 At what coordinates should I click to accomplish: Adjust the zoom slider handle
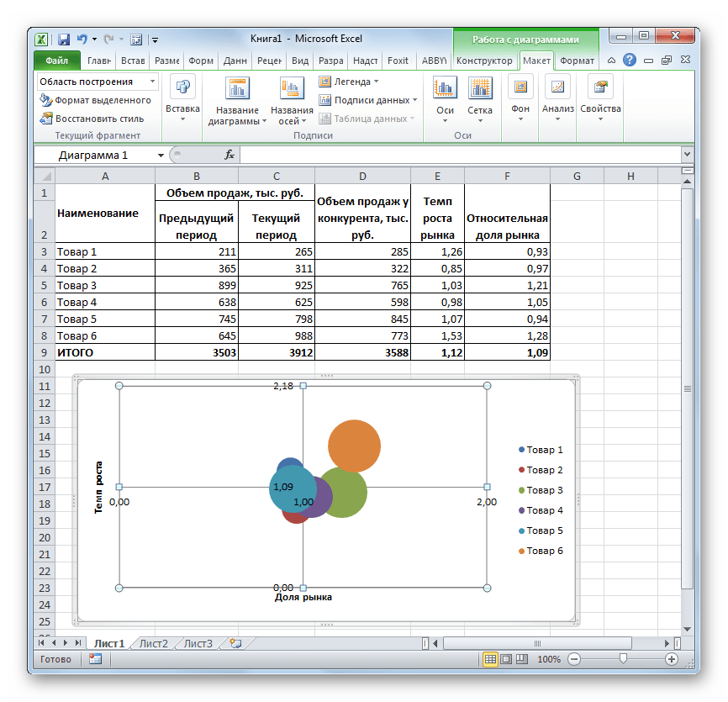coord(623,659)
